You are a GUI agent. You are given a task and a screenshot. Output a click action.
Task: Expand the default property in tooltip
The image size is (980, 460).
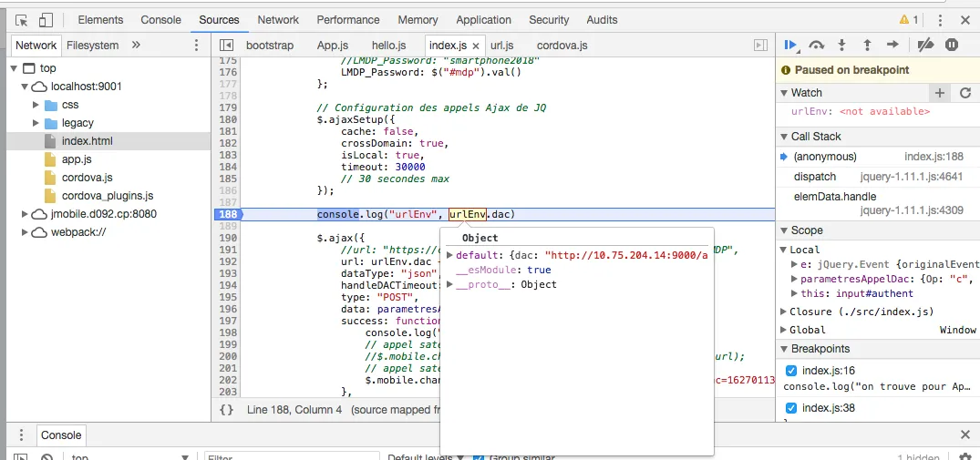(450, 255)
